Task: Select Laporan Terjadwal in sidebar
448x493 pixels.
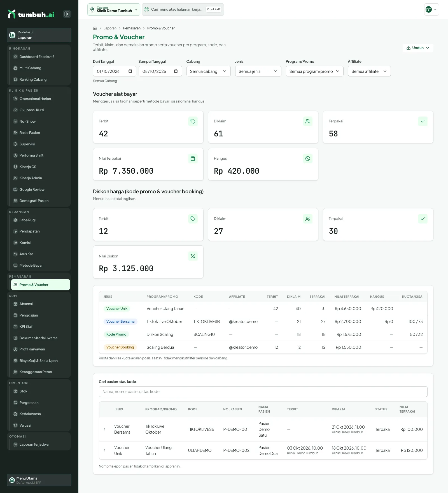Action: 40,445
